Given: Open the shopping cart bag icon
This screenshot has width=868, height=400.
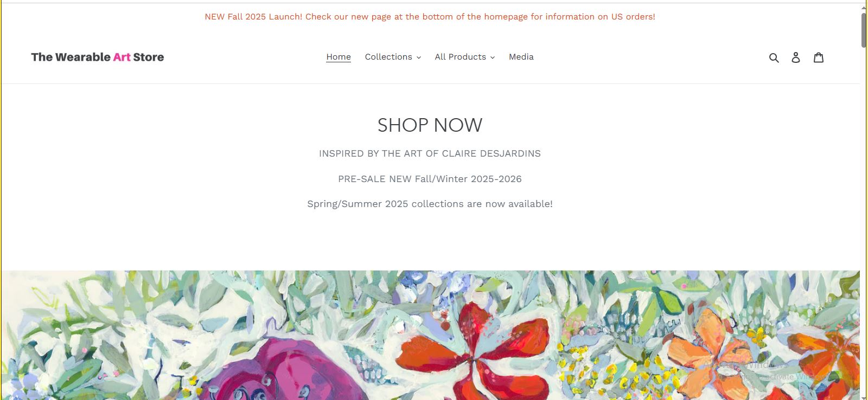Looking at the screenshot, I should [x=819, y=57].
